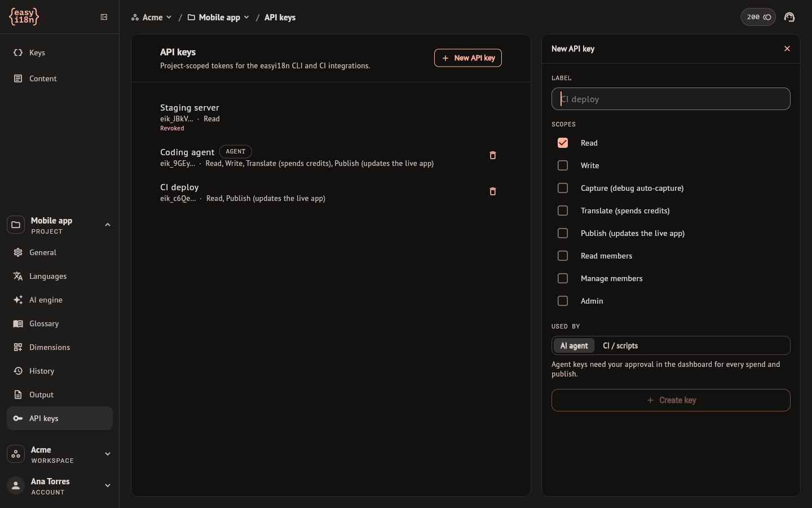
Task: Delete the Coding agent key
Action: pyautogui.click(x=493, y=155)
